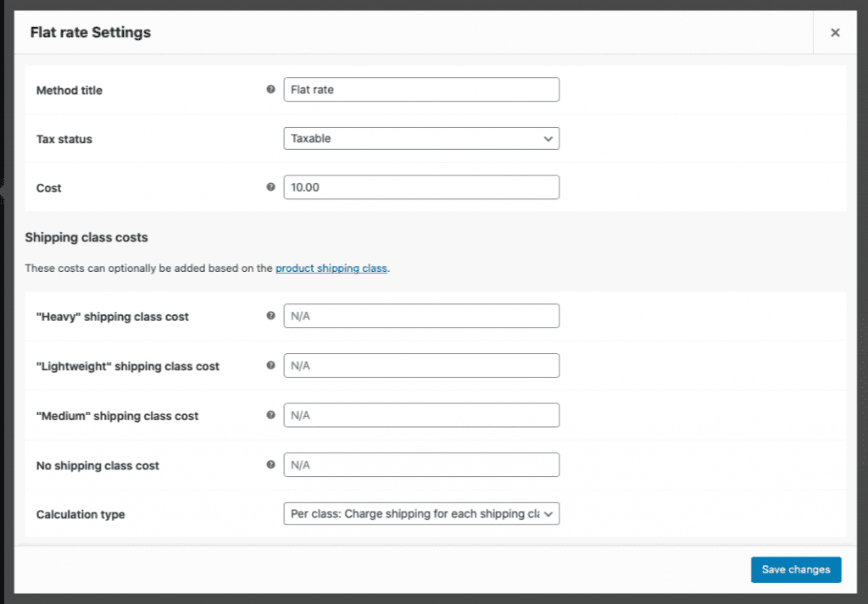Expand the Calculation type dropdown

pos(421,513)
